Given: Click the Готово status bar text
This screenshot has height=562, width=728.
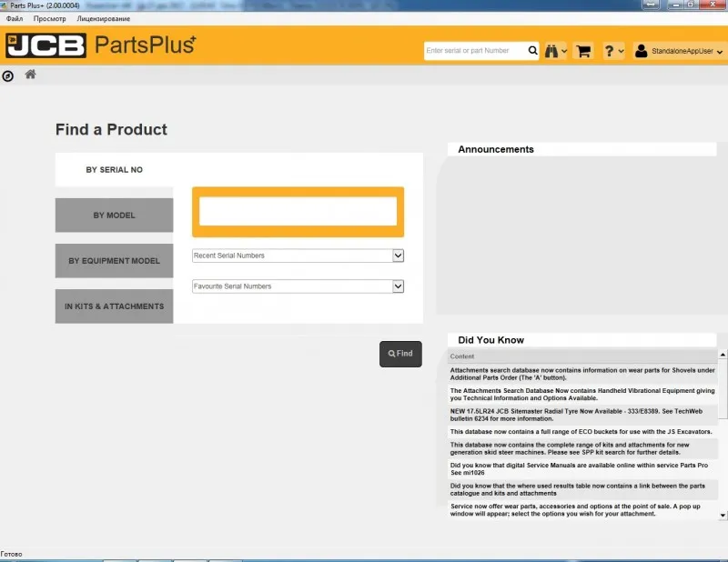Looking at the screenshot, I should tap(11, 554).
